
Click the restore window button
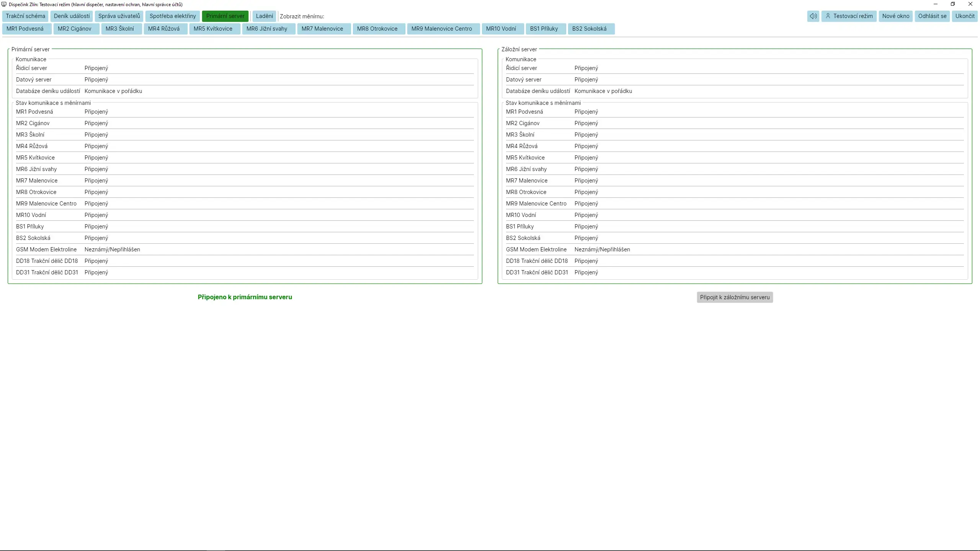click(953, 4)
